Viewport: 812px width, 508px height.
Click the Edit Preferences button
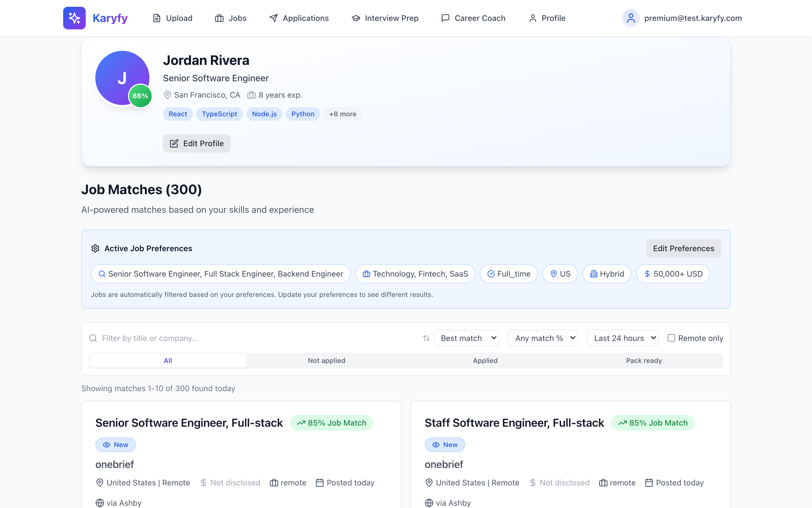coord(683,248)
